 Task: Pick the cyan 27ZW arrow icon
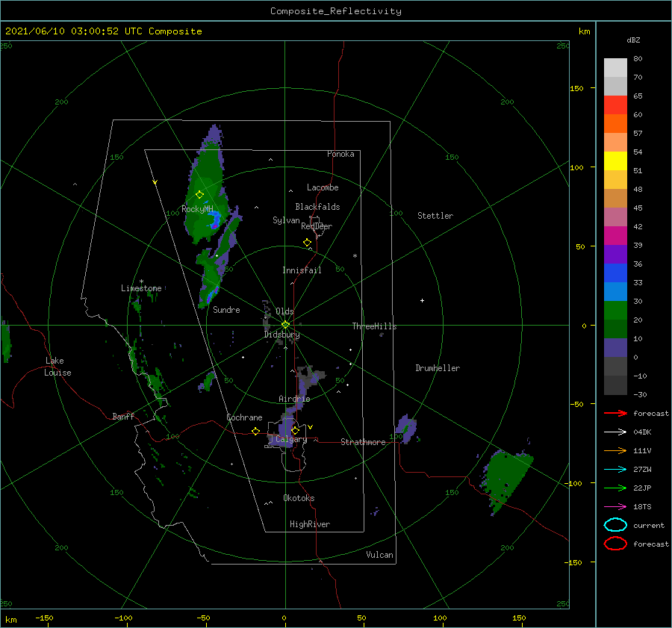click(615, 470)
